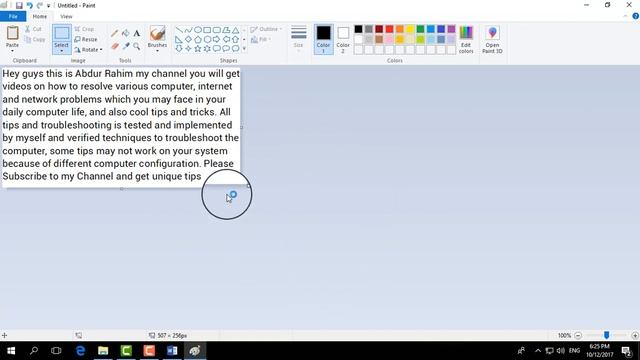
Task: Choose the Rounded rectangular callout shape
Action: tap(216, 49)
